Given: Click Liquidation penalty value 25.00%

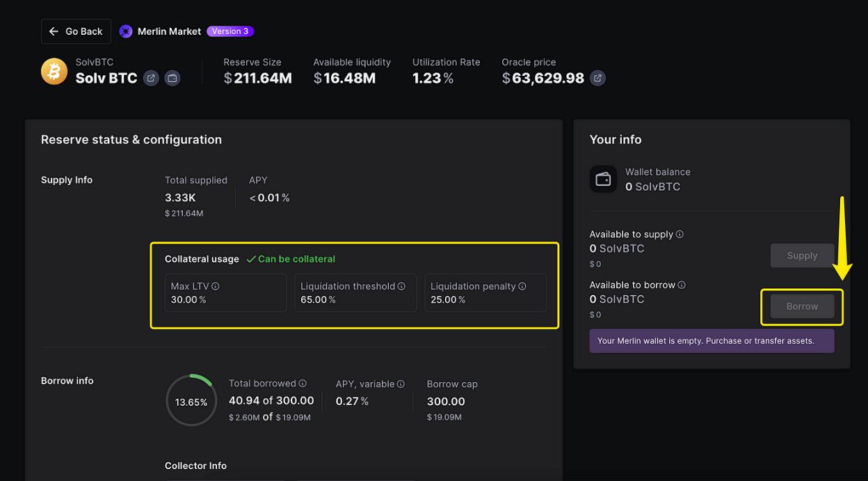Looking at the screenshot, I should click(x=448, y=300).
